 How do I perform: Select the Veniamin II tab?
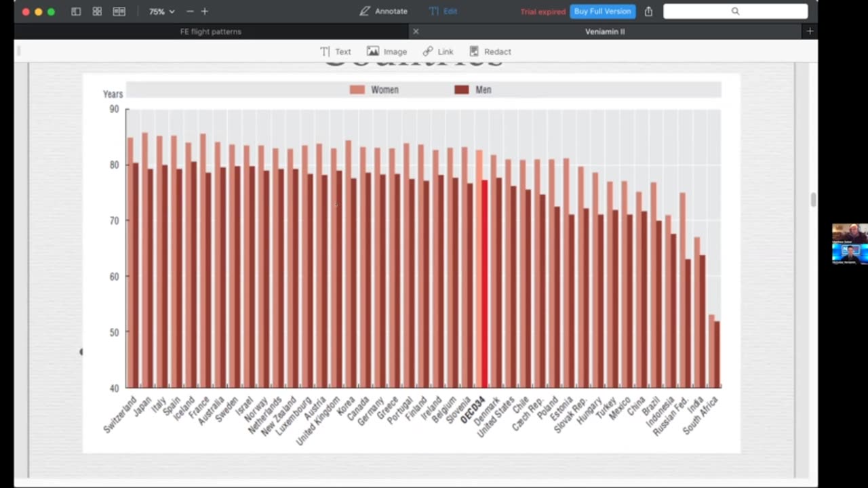(605, 31)
